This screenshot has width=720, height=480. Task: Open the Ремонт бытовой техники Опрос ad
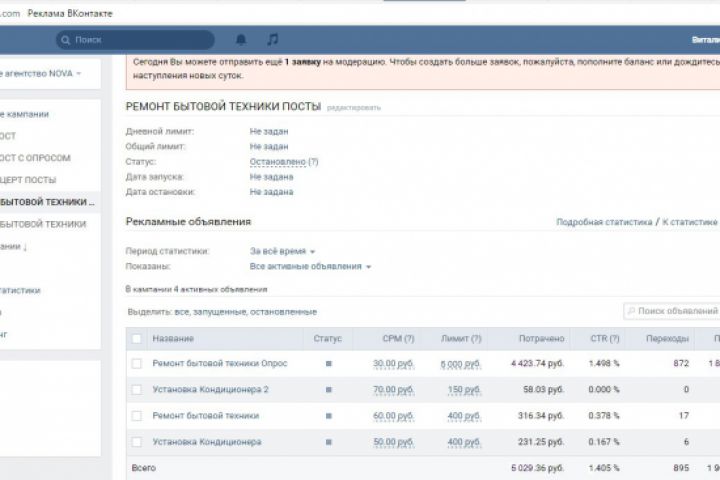219,363
